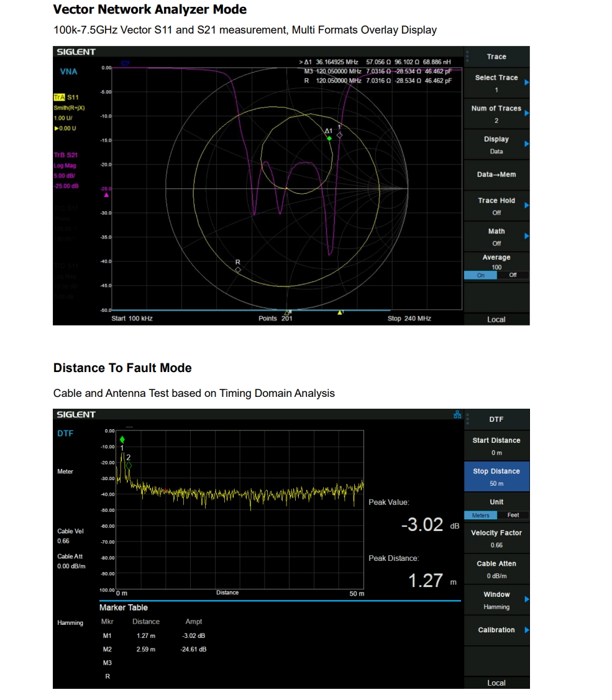The height and width of the screenshot is (700, 612).
Task: Select the Cable Atten softkey
Action: tap(496, 569)
